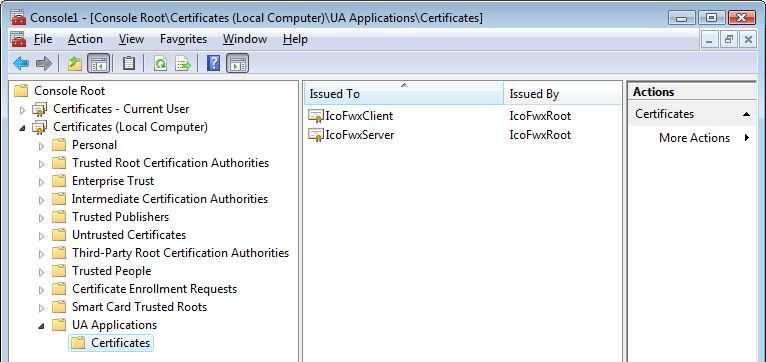Open the Favorites menu

tap(183, 39)
